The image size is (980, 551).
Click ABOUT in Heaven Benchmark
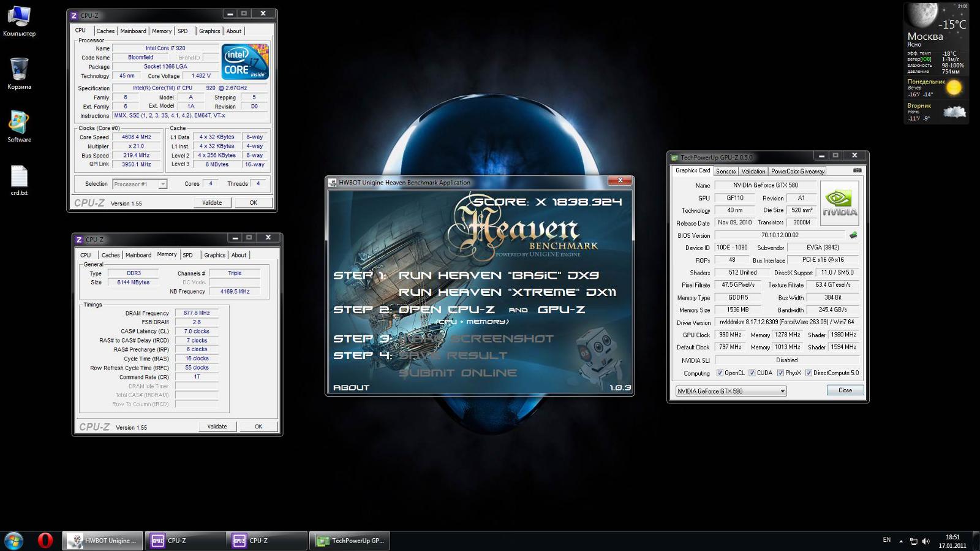coord(351,387)
